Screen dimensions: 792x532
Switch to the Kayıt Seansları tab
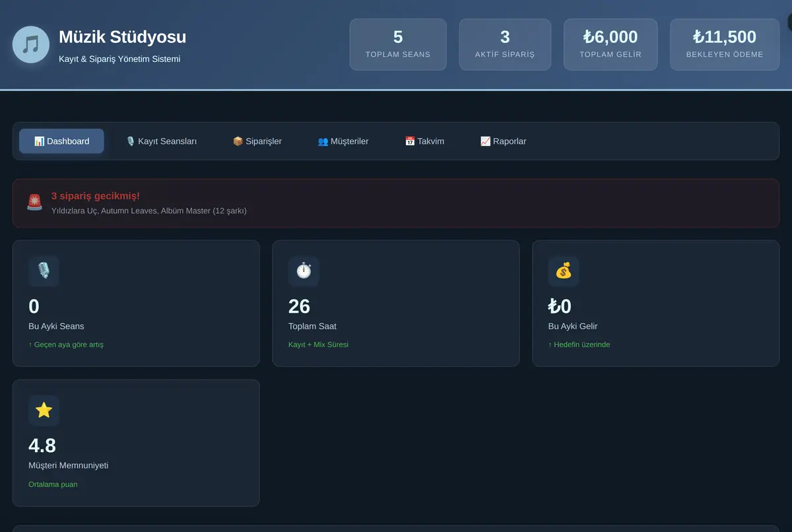(x=161, y=141)
